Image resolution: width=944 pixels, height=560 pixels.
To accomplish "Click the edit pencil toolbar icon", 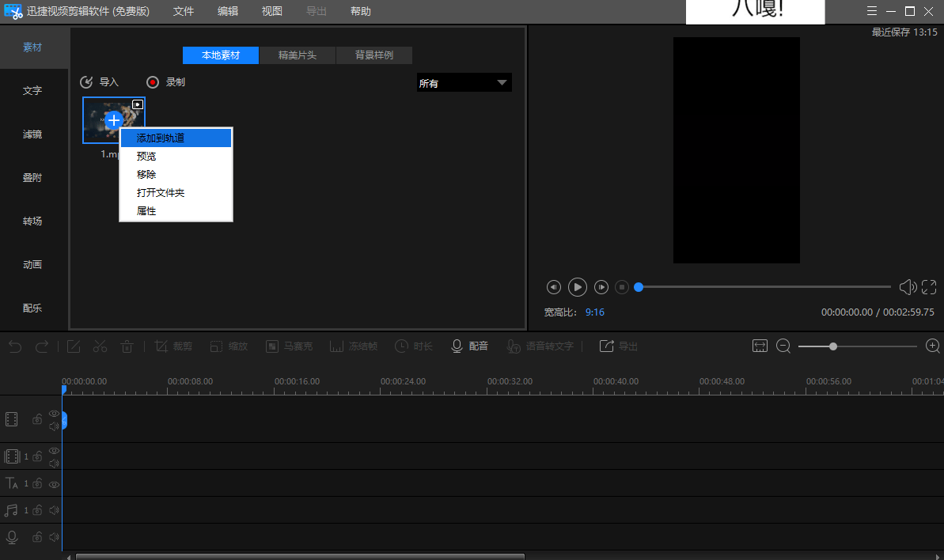I will [x=74, y=346].
